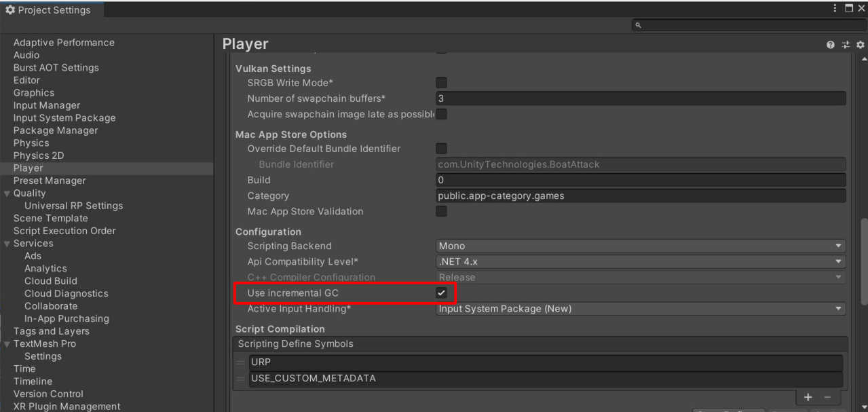Click the gear icon on the Project Settings tab

click(x=10, y=10)
